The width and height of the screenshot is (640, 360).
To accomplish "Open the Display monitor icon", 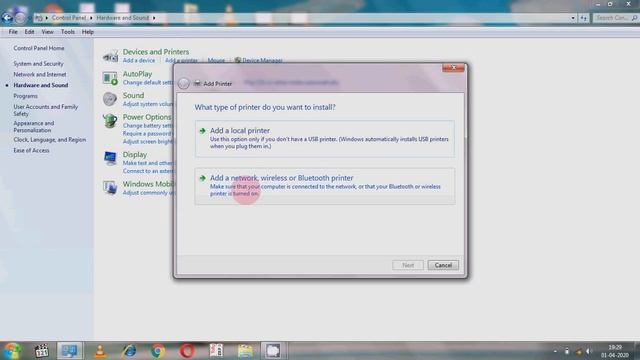I will [110, 158].
